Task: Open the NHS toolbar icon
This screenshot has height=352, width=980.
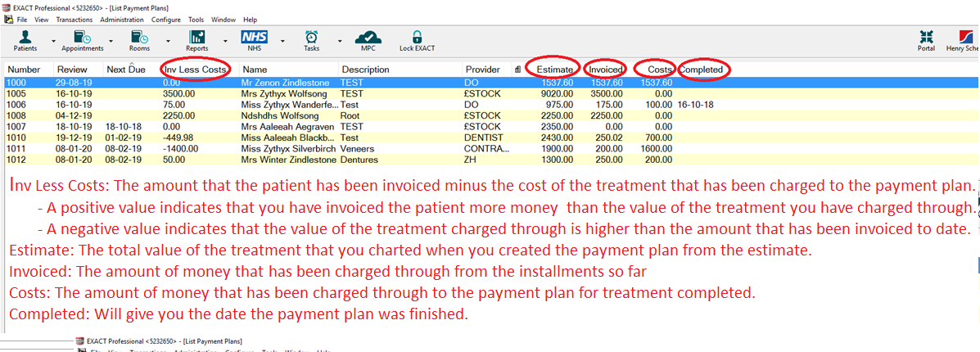Action: pyautogui.click(x=255, y=36)
